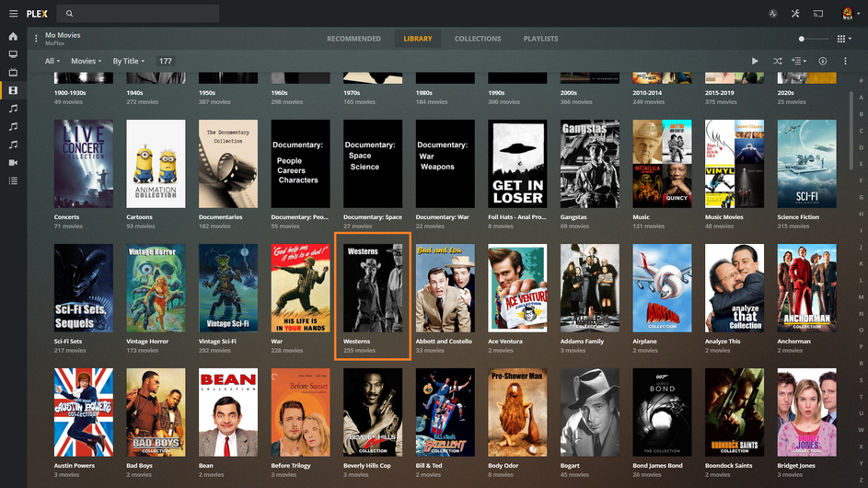Open the Ace Ventura poster
868x488 pixels.
pyautogui.click(x=517, y=288)
